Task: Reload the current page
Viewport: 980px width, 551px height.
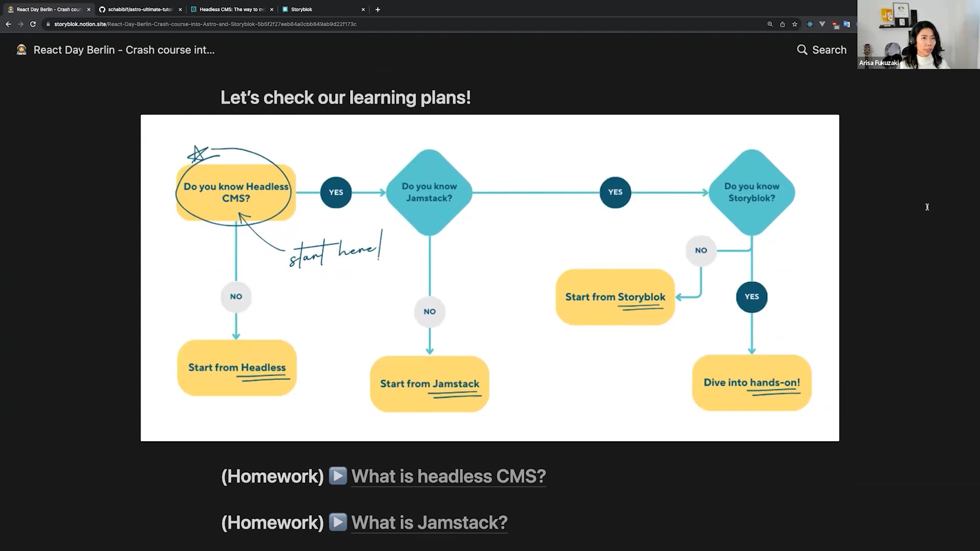Action: [33, 24]
